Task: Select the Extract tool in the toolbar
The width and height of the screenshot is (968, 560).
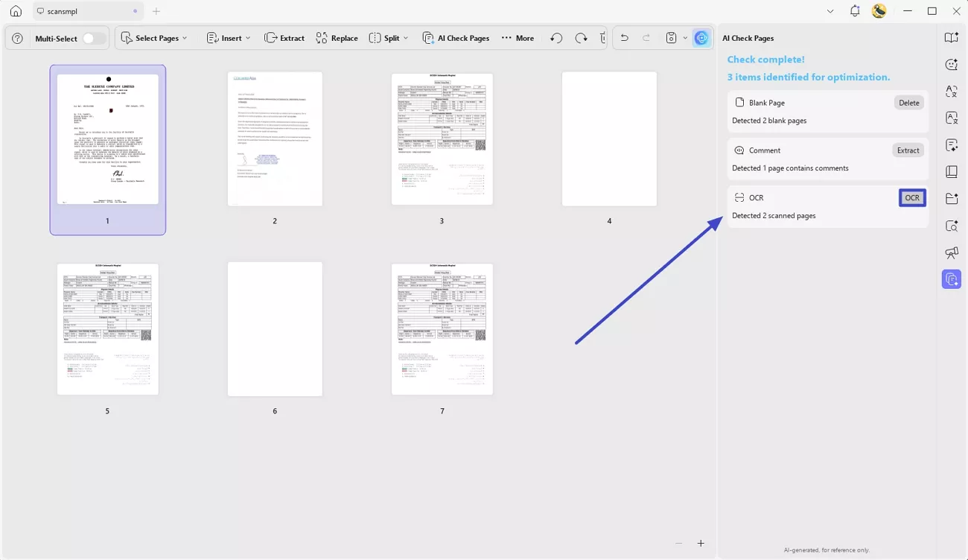Action: click(x=284, y=37)
